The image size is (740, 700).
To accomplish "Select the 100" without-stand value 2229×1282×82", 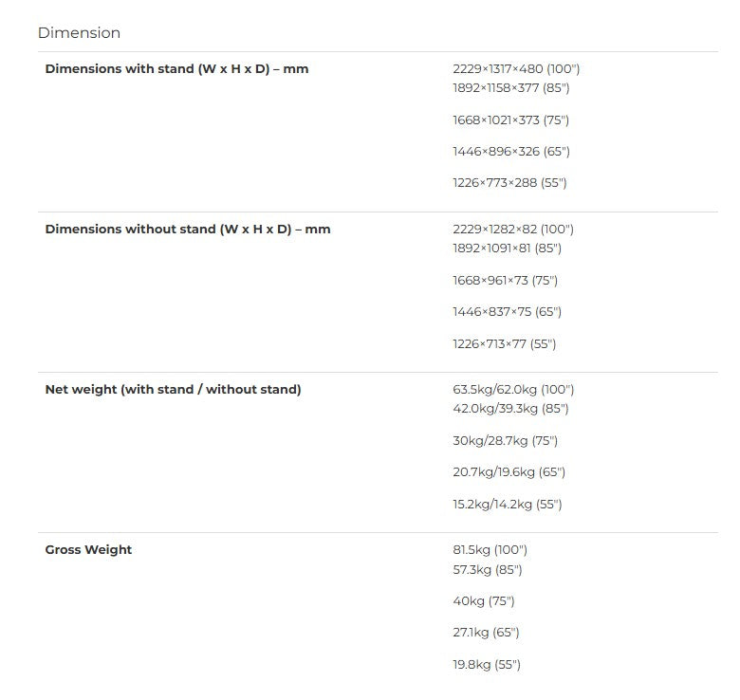I will (513, 230).
